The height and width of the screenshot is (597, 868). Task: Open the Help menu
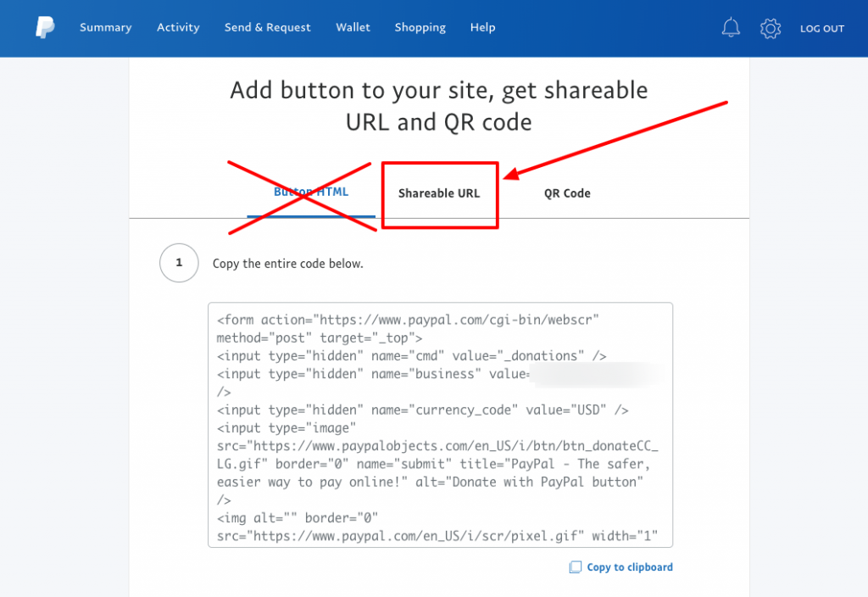482,27
